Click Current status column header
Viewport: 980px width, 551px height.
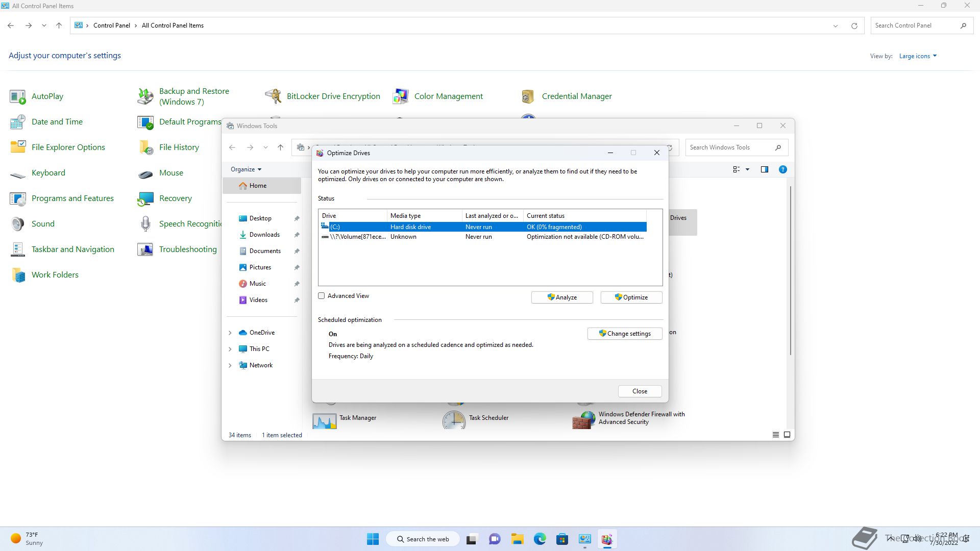click(585, 216)
